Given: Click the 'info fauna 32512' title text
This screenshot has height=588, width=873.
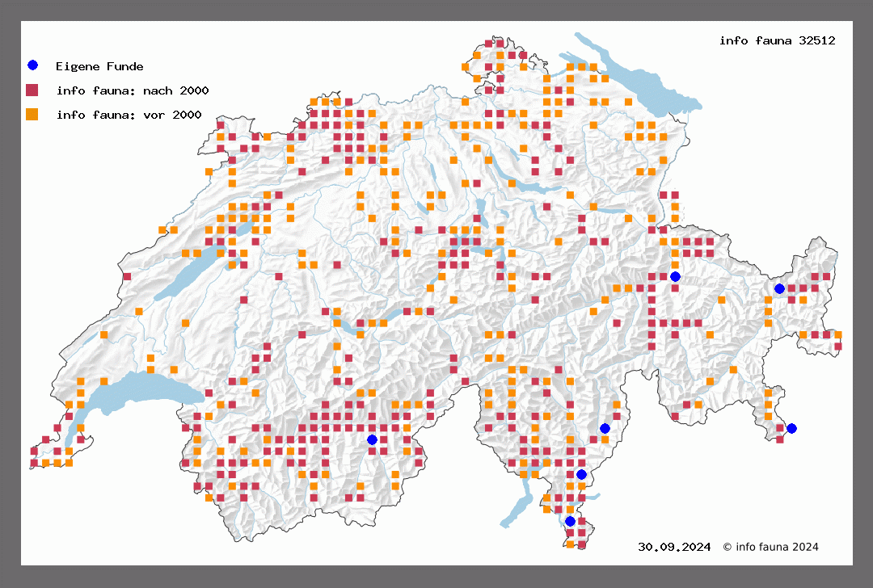Looking at the screenshot, I should [x=777, y=40].
